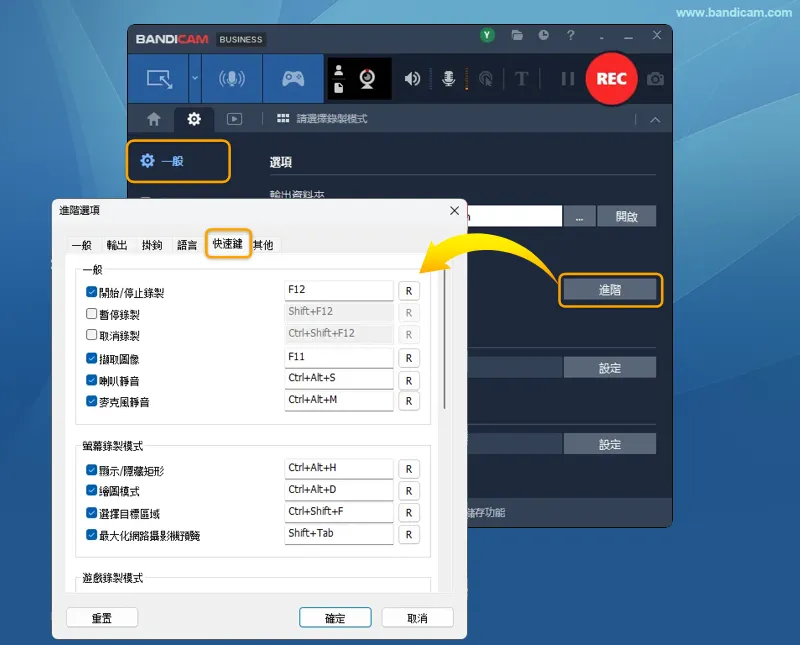Capture screenshot with the camera icon
The width and height of the screenshot is (800, 645).
pos(655,79)
